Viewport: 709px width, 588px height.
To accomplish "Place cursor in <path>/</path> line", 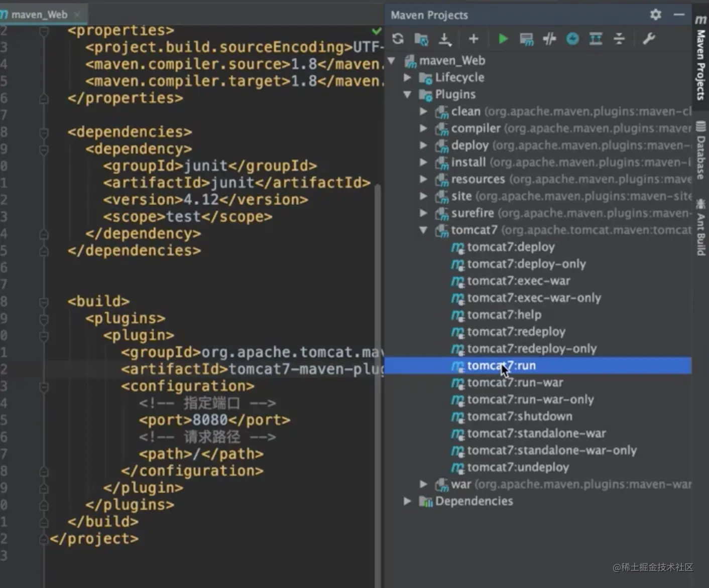I will pos(201,454).
